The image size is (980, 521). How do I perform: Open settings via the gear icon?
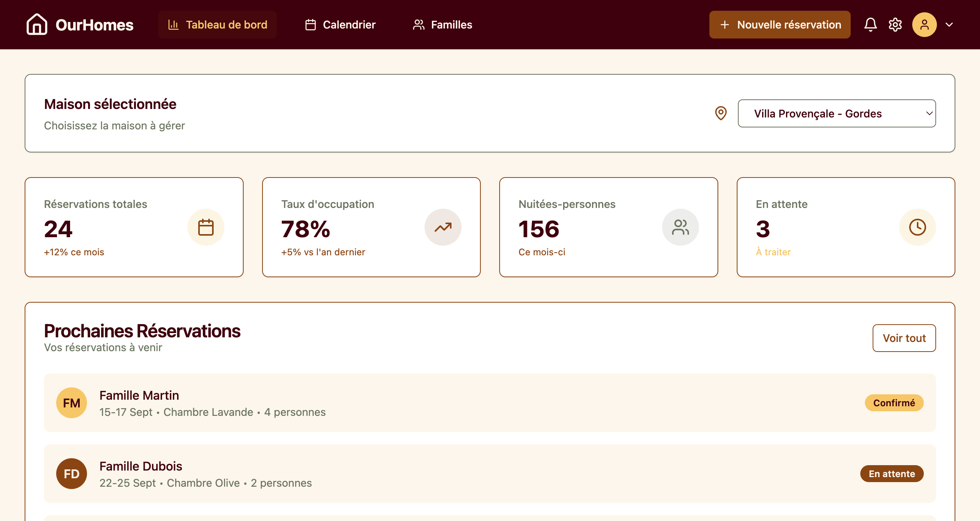tap(895, 25)
